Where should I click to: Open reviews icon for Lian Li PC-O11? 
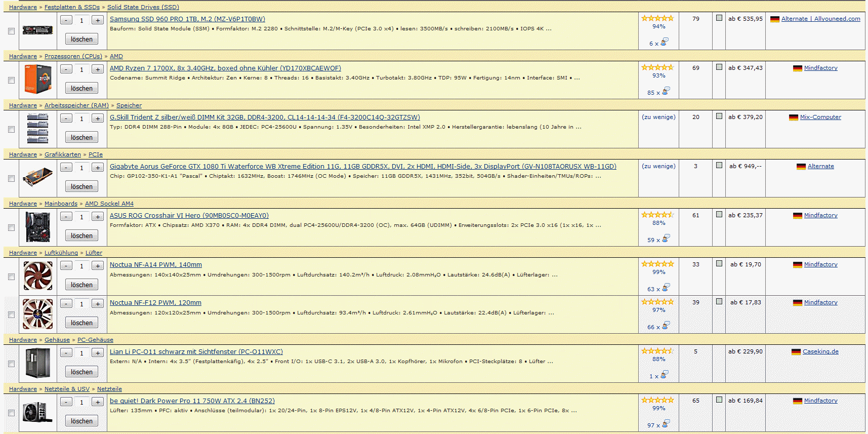tap(664, 374)
